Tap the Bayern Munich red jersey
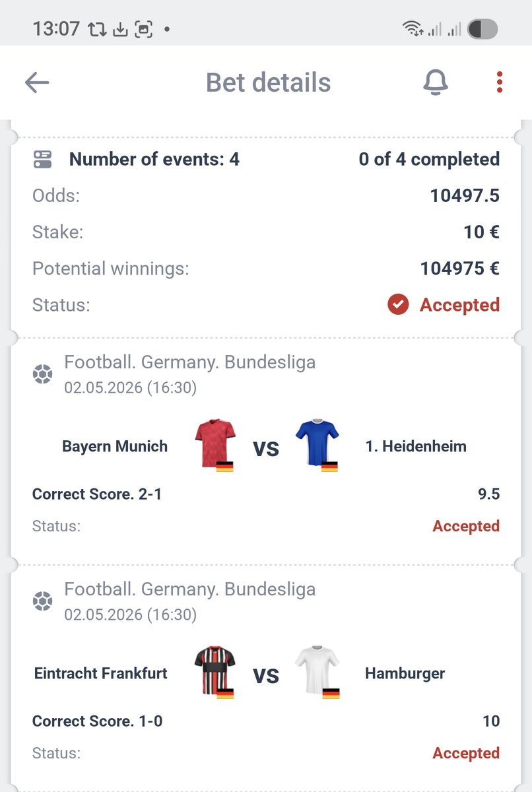Screen dimensions: 532x792 (x=215, y=445)
